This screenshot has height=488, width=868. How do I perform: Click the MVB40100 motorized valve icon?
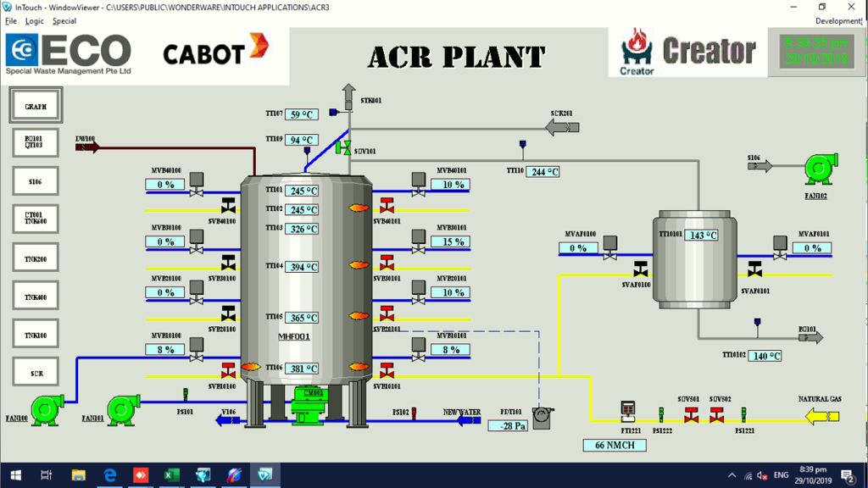pos(197,181)
